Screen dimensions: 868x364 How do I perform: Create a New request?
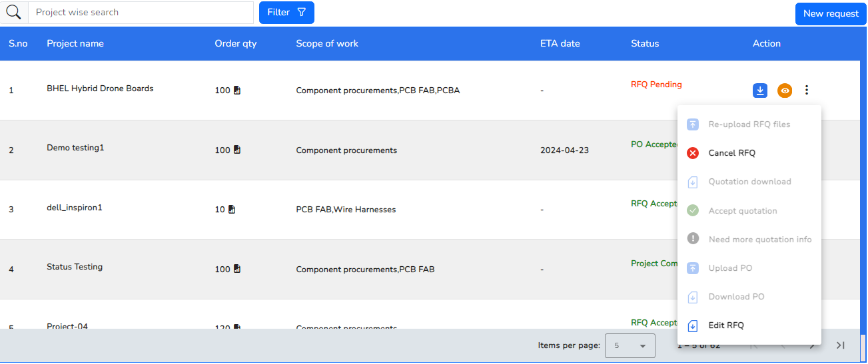tap(830, 13)
